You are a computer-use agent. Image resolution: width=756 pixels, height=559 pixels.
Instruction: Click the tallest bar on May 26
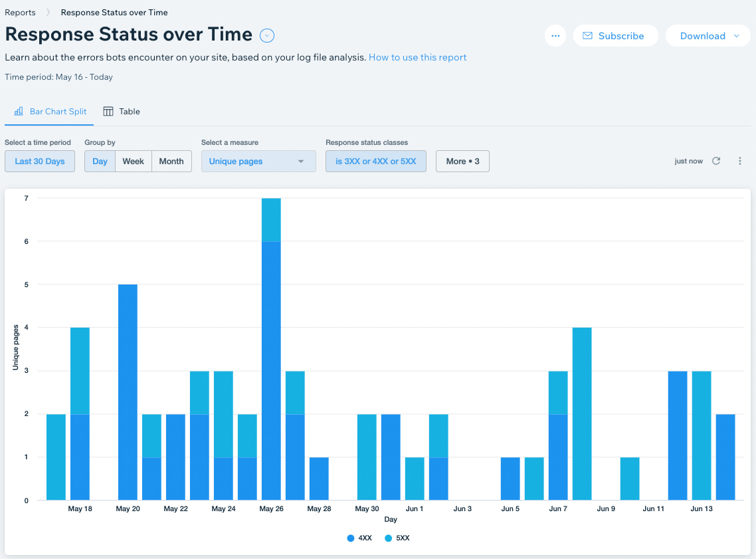coord(272,349)
